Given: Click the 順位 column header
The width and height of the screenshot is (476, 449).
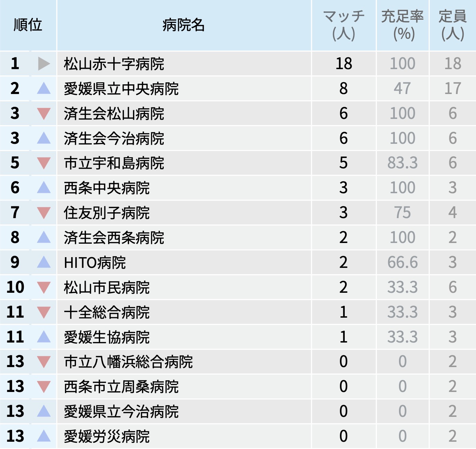Looking at the screenshot, I should coord(28,25).
